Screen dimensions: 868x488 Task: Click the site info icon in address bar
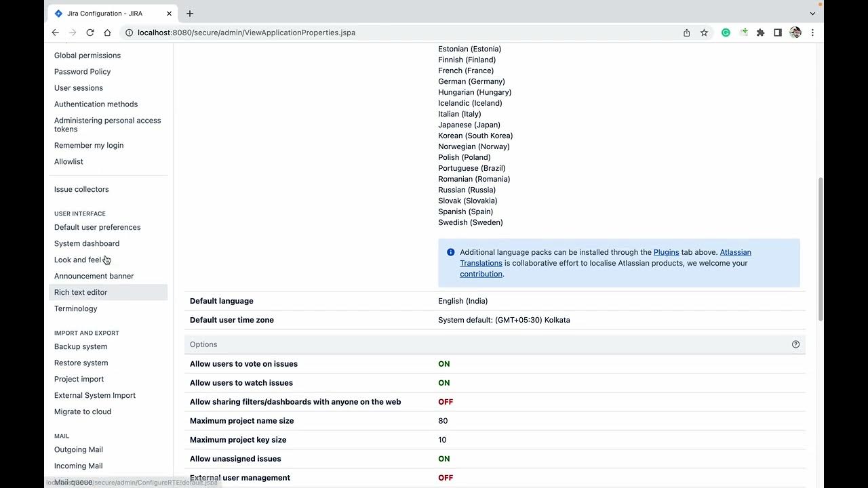(129, 33)
